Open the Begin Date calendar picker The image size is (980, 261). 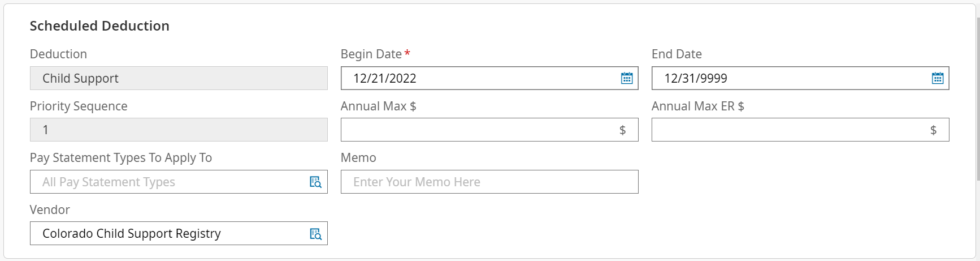tap(627, 78)
